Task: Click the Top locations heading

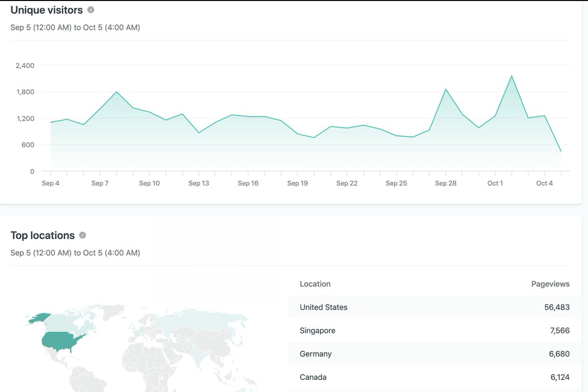Action: point(44,235)
